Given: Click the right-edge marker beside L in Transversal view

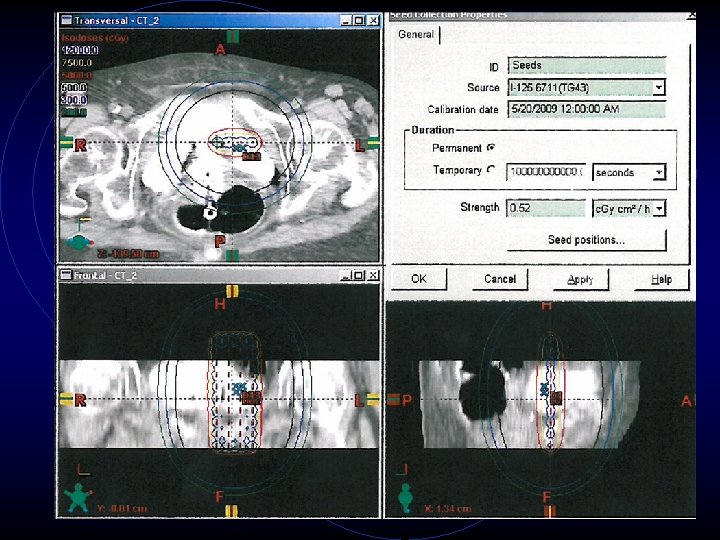Looking at the screenshot, I should (x=374, y=143).
